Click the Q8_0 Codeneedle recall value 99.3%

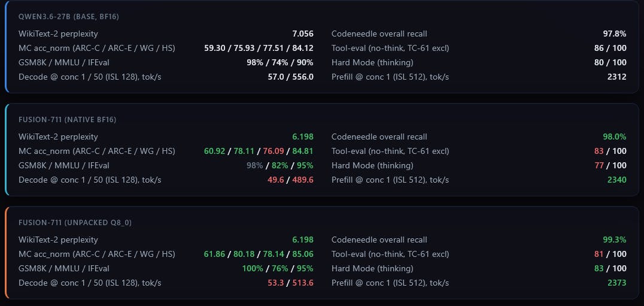click(615, 240)
